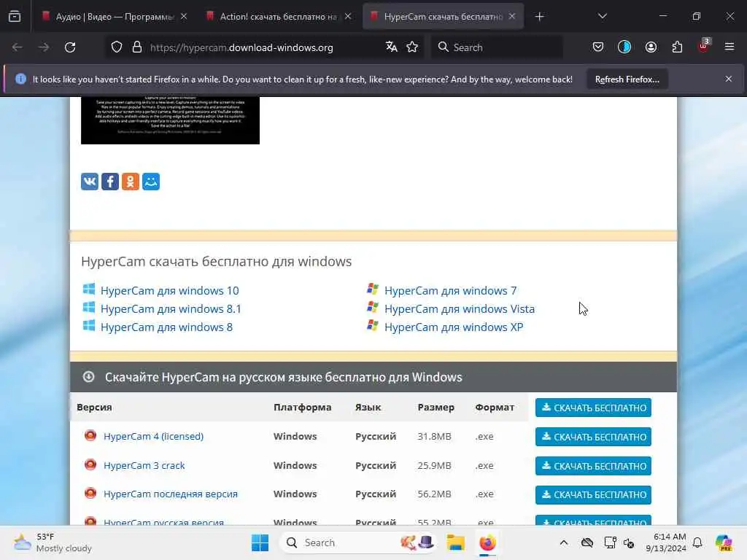Screen dimensions: 747x560
Task: Open HyperCam для windows 7 link
Action: coord(450,290)
